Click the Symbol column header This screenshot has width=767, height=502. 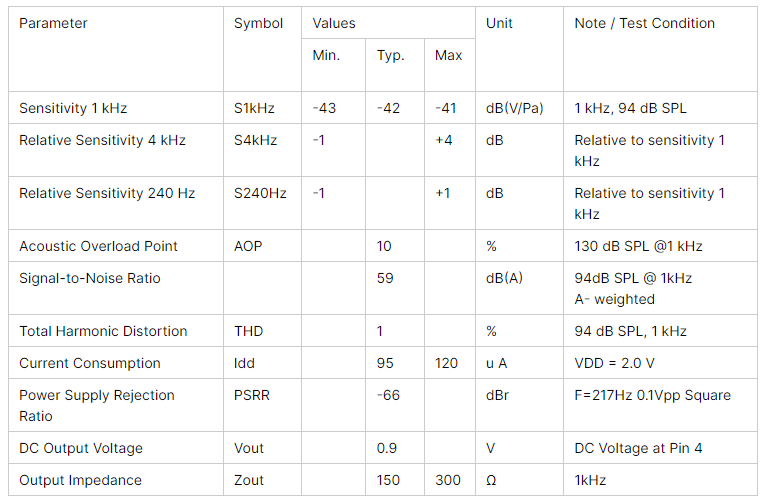pos(258,23)
